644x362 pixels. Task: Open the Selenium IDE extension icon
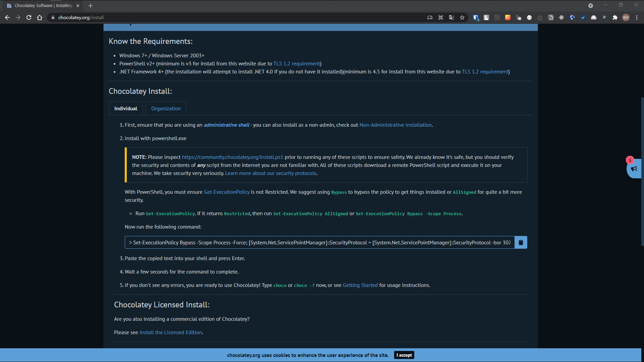click(x=497, y=17)
